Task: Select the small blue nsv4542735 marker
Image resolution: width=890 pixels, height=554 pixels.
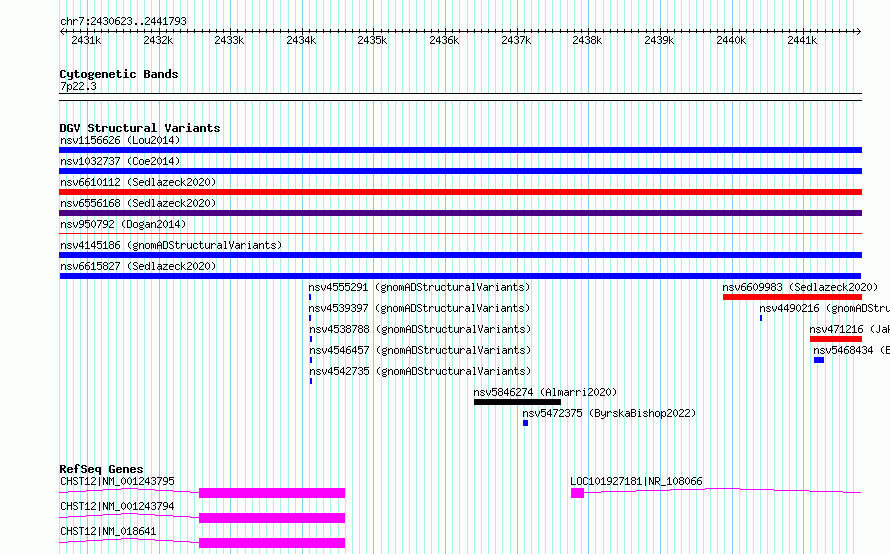Action: pyautogui.click(x=310, y=381)
